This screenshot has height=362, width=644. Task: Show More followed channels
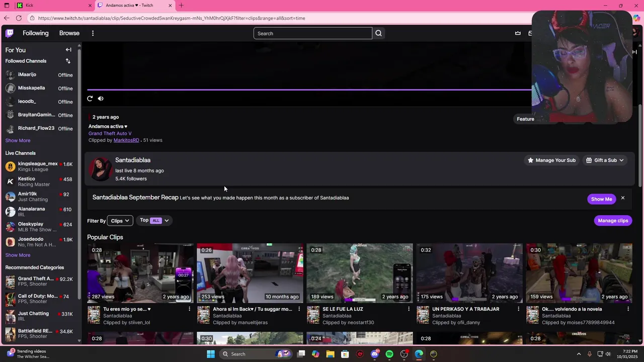[x=18, y=141]
